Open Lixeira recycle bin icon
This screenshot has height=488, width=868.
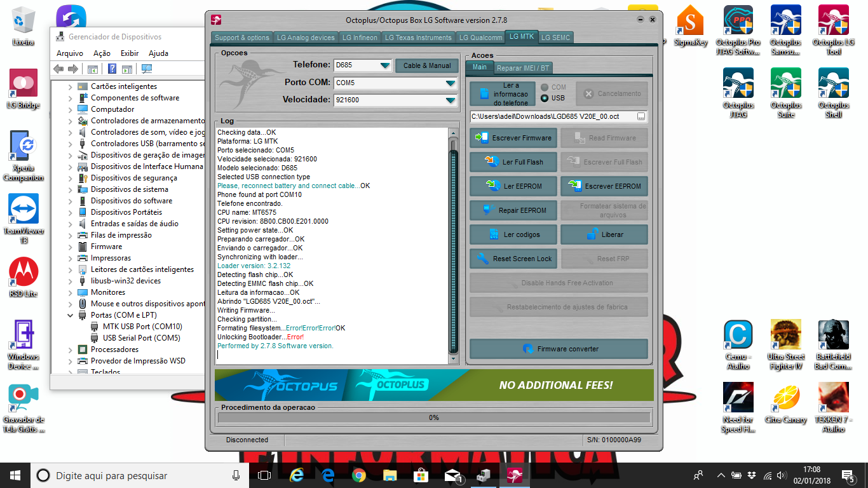point(24,26)
